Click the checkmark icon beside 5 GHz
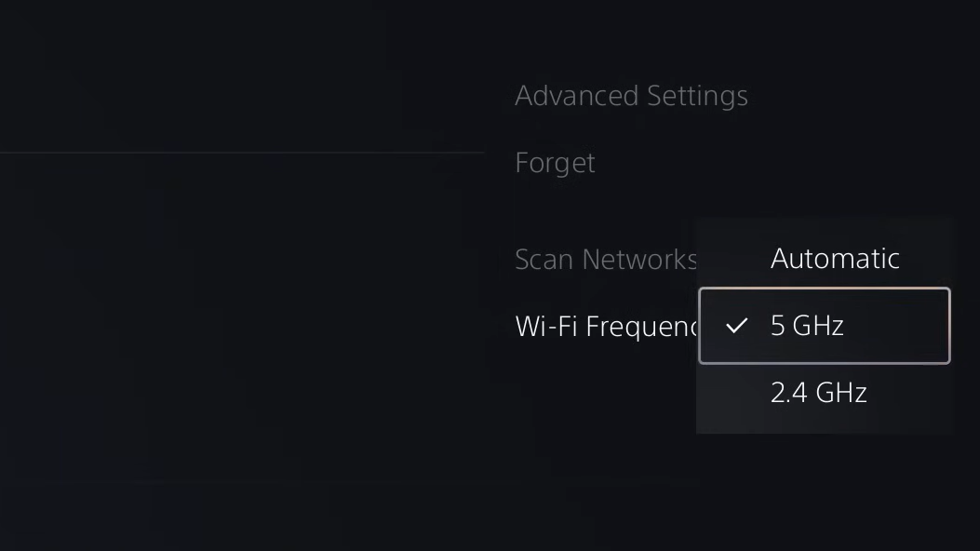Viewport: 980px width, 551px height. pos(736,326)
